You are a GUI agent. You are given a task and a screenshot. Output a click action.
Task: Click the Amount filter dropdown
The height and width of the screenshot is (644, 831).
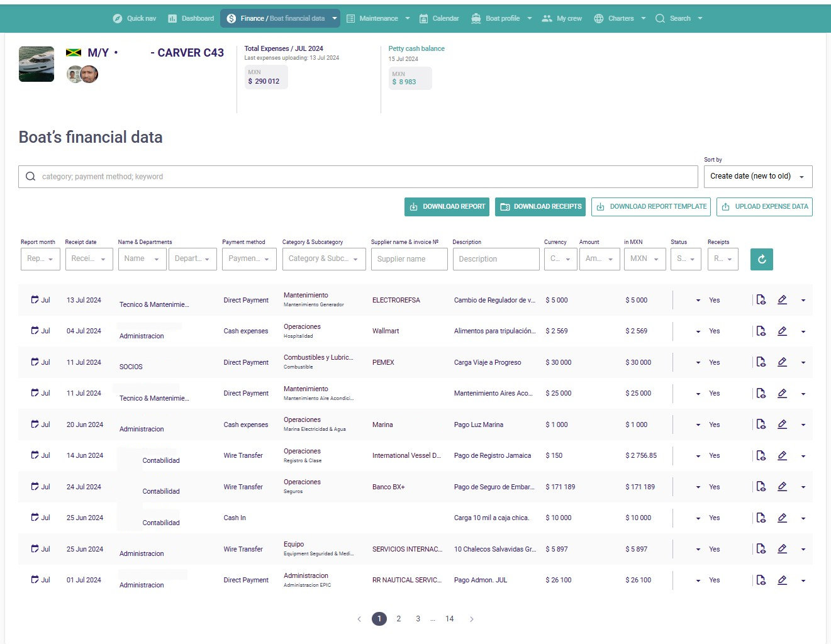coord(600,259)
